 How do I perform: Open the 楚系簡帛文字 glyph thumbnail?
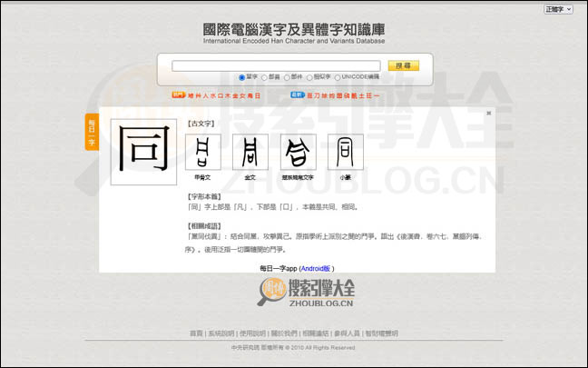pos(299,152)
